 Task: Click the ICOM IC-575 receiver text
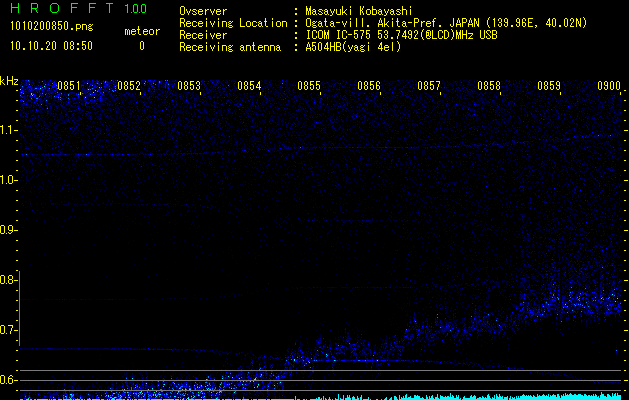click(401, 35)
